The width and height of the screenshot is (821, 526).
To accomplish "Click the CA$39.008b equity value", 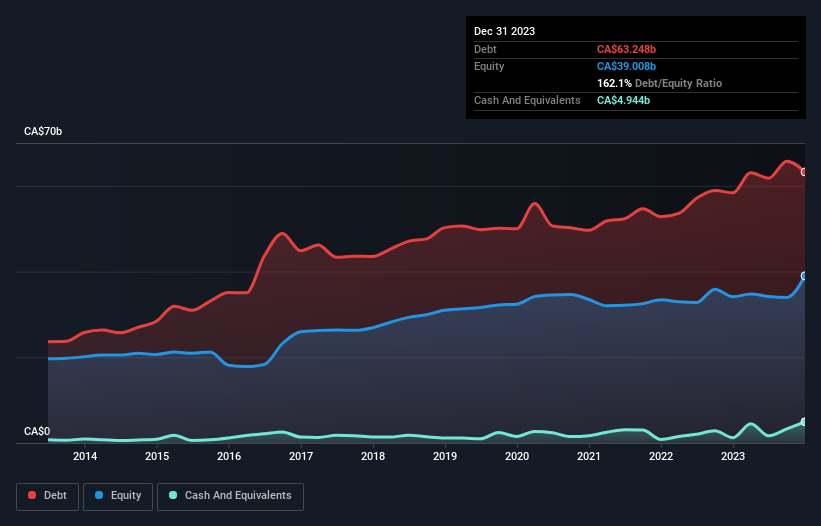I will [x=626, y=66].
